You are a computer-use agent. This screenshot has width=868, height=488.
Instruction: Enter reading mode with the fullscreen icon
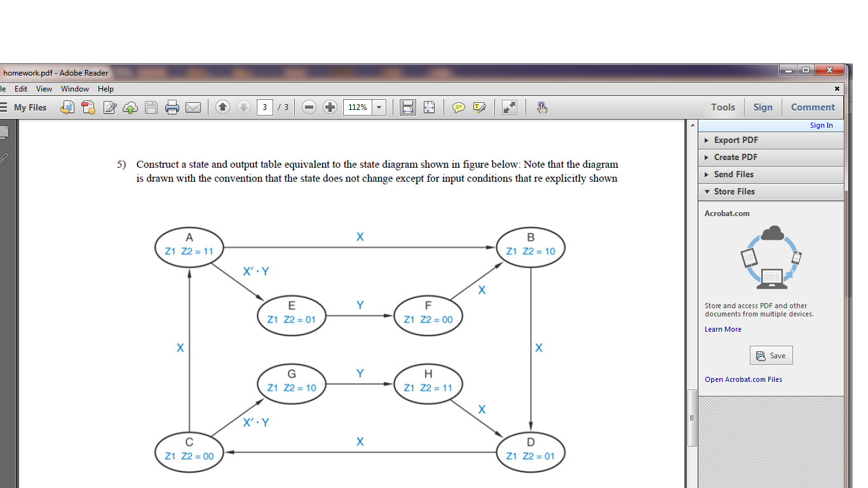(509, 107)
